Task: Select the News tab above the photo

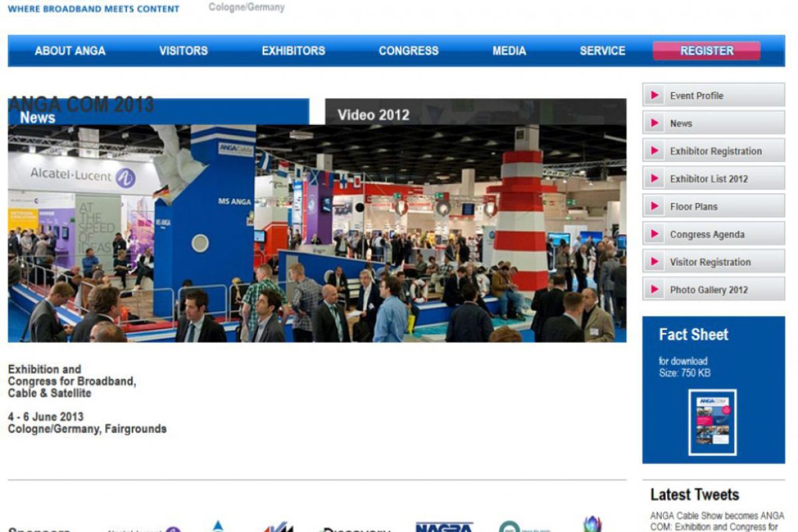Action: pos(38,118)
